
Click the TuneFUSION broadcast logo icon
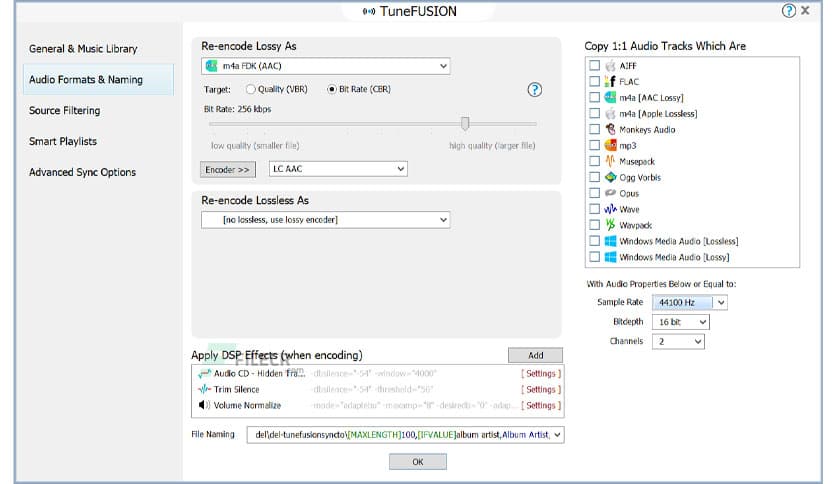(369, 11)
